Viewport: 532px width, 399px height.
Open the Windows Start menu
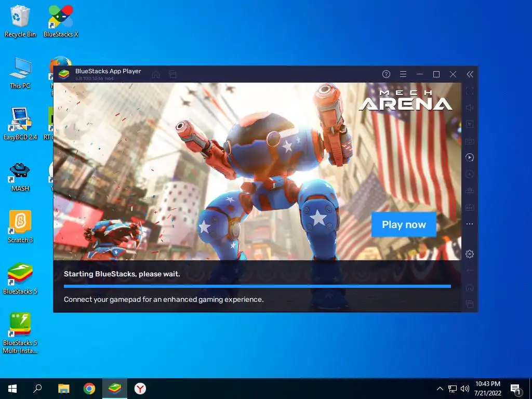click(12, 389)
